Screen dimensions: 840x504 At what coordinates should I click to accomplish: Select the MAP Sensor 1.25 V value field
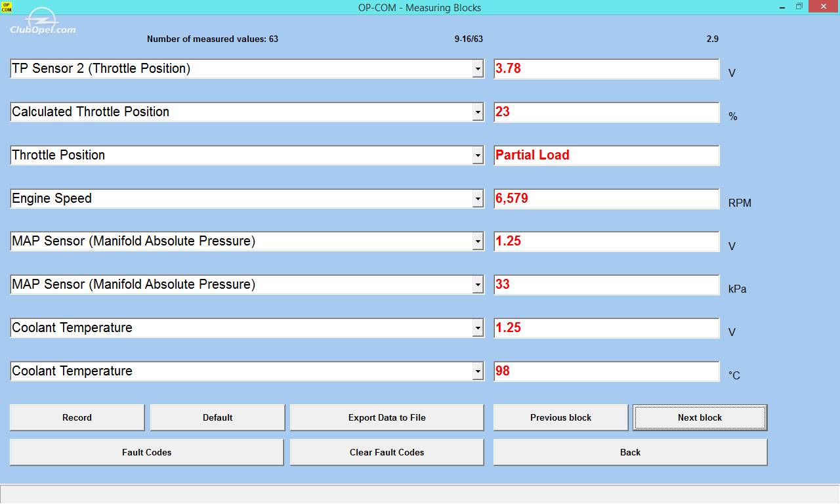606,241
